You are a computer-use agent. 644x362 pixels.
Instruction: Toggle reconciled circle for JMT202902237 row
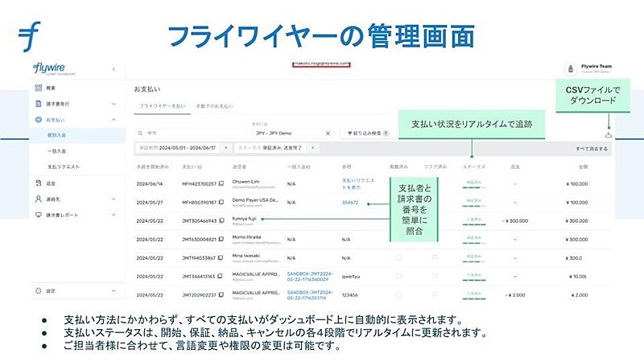coord(398,294)
